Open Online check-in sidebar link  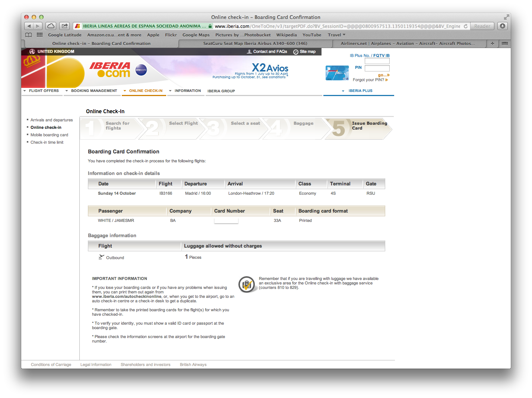click(x=46, y=127)
